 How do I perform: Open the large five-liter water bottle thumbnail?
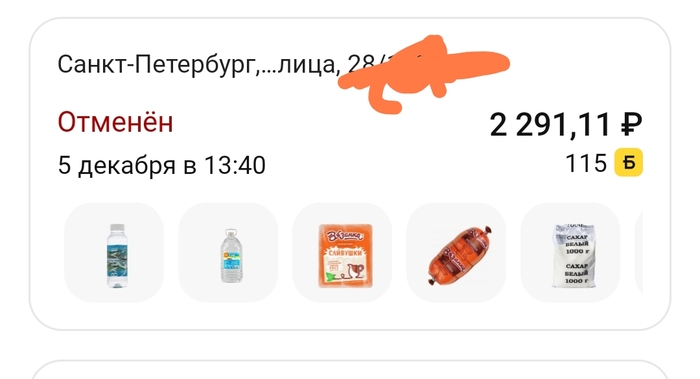click(x=228, y=252)
